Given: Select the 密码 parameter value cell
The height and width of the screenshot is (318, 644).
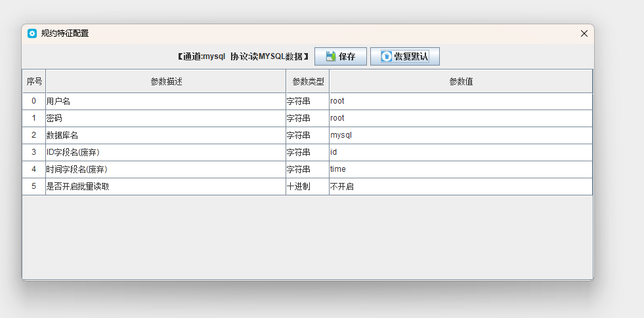Looking at the screenshot, I should [461, 118].
